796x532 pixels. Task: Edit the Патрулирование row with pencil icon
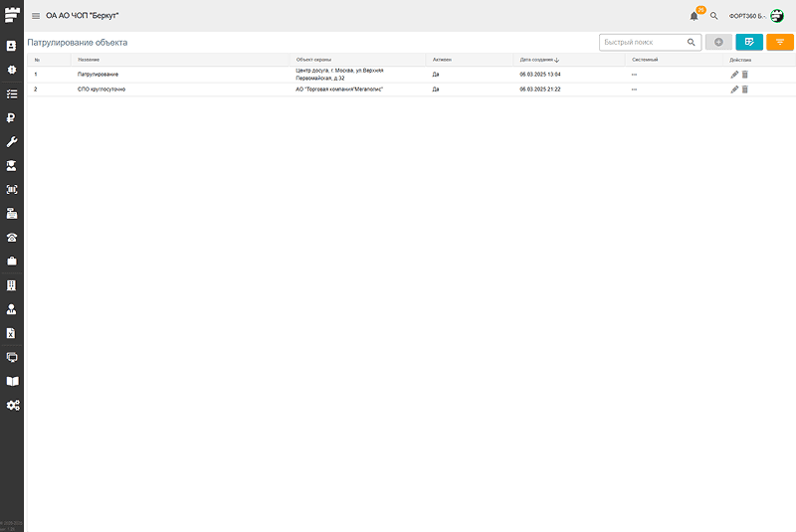[734, 75]
